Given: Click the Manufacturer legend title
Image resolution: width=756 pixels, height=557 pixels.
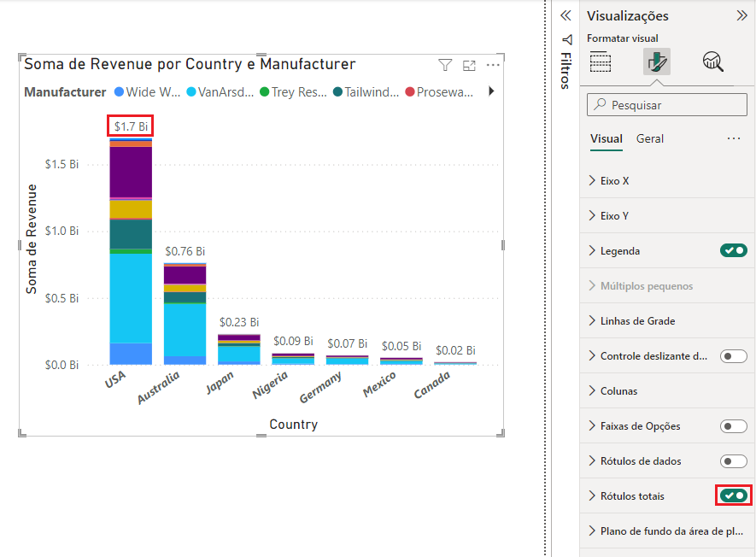Looking at the screenshot, I should [x=65, y=91].
